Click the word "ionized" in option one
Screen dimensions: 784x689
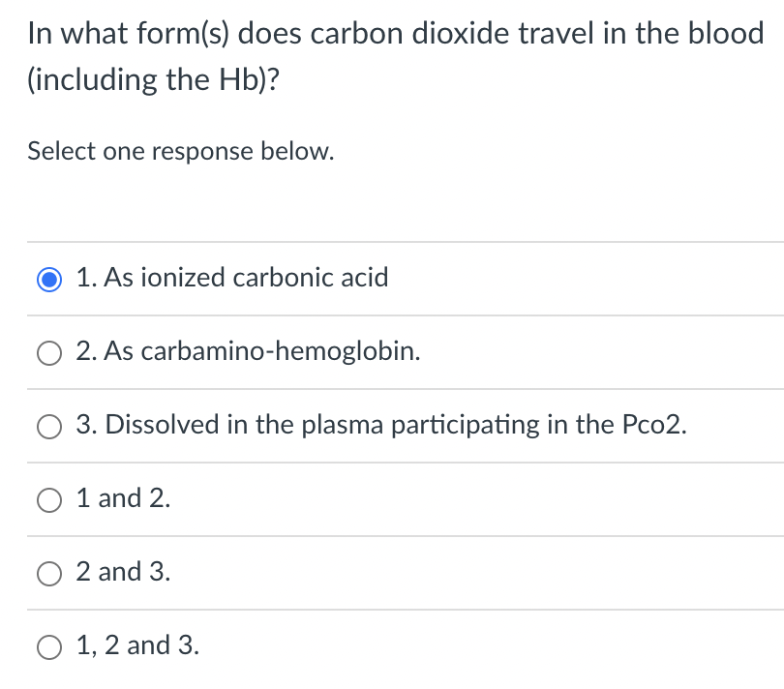tap(181, 279)
